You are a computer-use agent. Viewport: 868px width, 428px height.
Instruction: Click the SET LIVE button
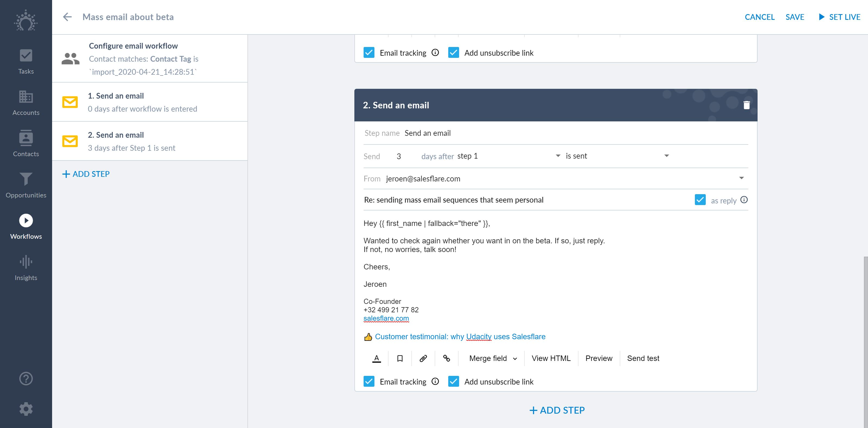click(839, 17)
